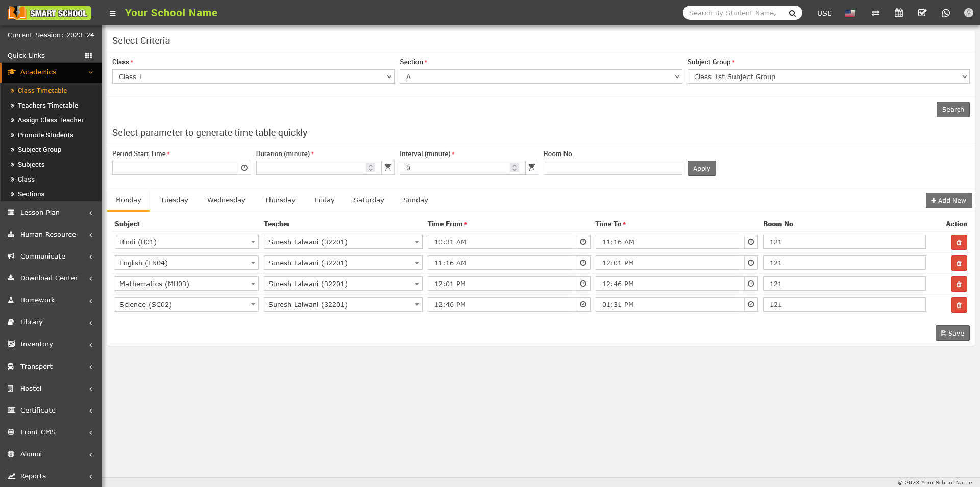The height and width of the screenshot is (487, 980).
Task: Open the Class dropdown showing Class 1
Action: (x=253, y=76)
